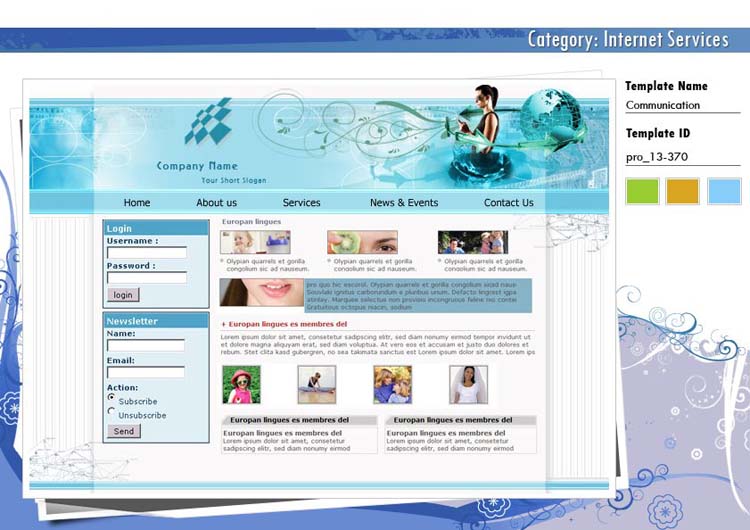This screenshot has height=530, width=750.
Task: Select the Unsubscribe radio button
Action: click(x=112, y=412)
